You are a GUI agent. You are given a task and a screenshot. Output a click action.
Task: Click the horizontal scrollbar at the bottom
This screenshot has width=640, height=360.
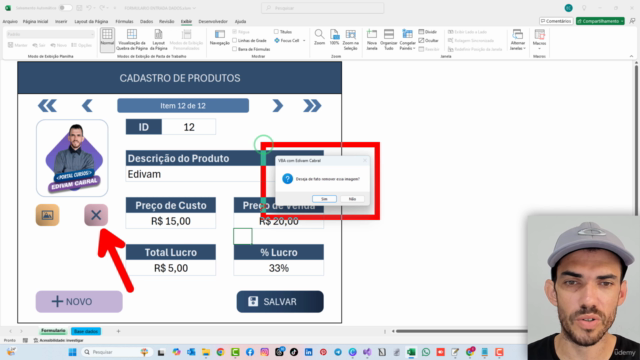pyautogui.click(x=461, y=331)
